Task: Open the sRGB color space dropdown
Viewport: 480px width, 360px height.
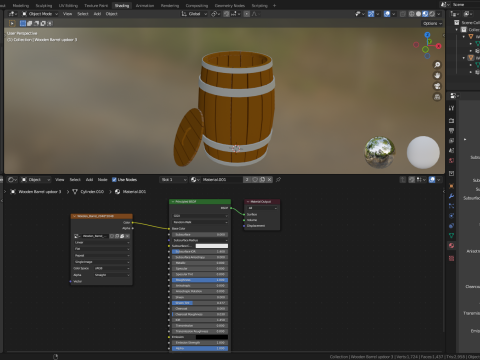Action: [112, 268]
